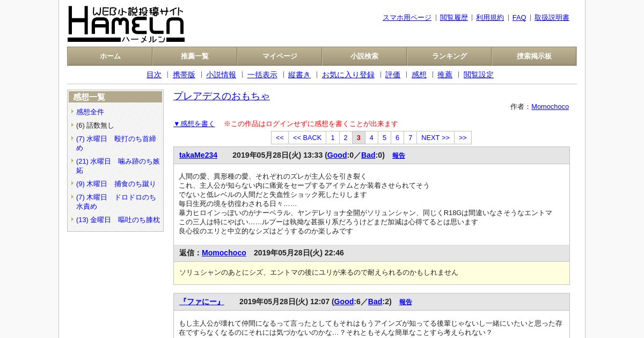Jump to last page with >>
This screenshot has height=338, width=644.
pyautogui.click(x=463, y=138)
